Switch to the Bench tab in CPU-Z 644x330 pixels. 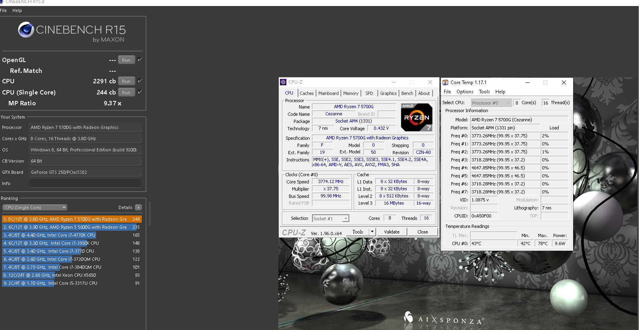(x=407, y=93)
